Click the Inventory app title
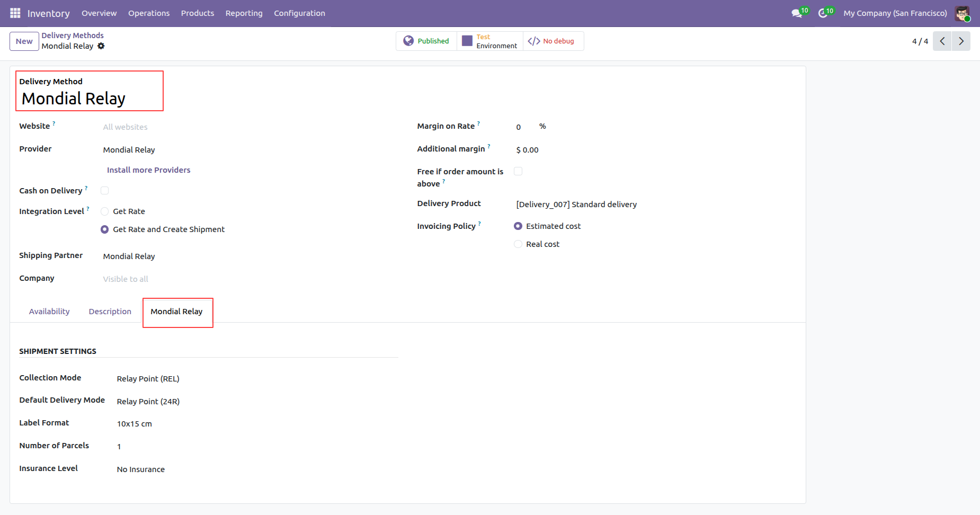Screen dimensions: 980x515 [49, 13]
